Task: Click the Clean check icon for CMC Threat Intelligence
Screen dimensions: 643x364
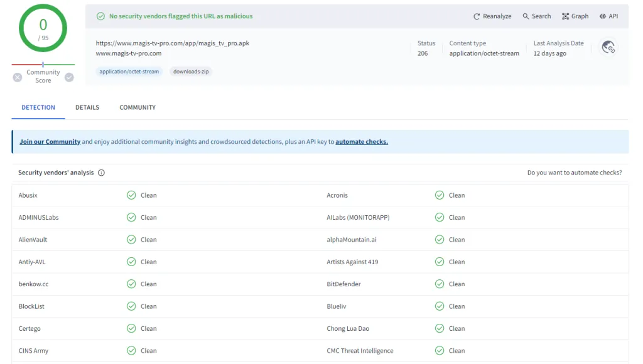Action: pyautogui.click(x=440, y=350)
